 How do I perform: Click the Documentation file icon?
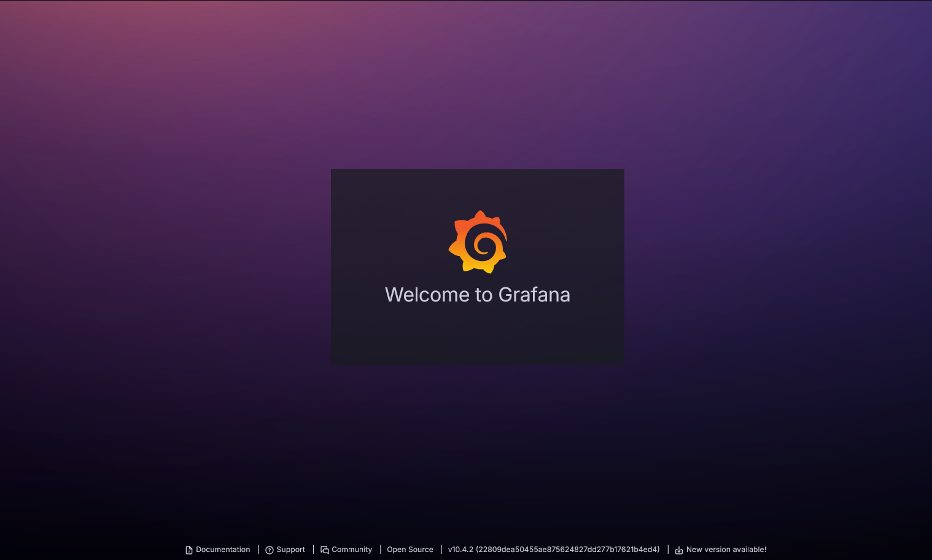189,550
